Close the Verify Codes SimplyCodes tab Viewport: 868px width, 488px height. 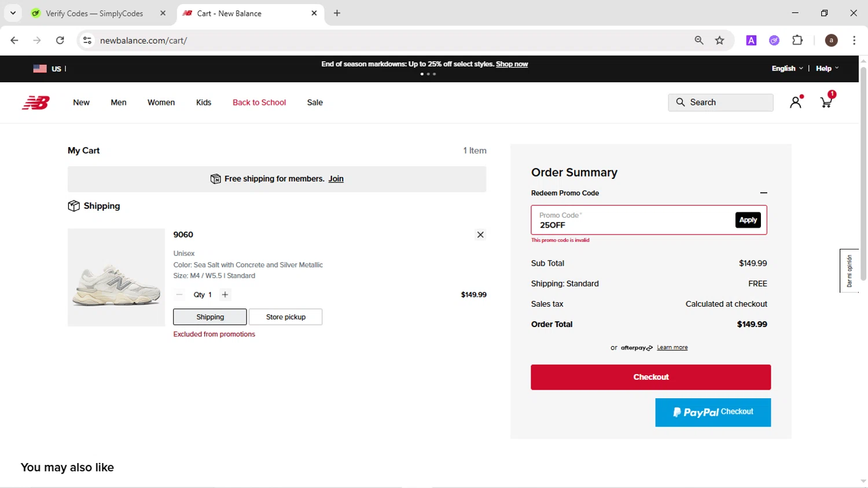coord(163,13)
